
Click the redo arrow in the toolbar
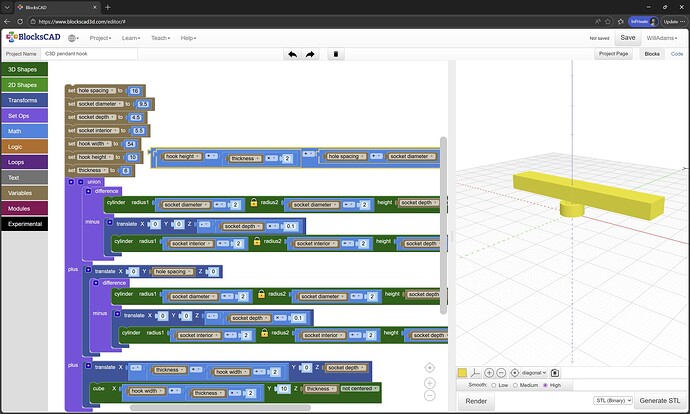[310, 54]
